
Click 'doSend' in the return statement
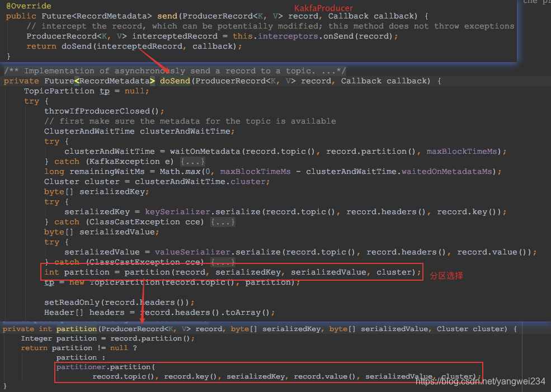tap(77, 46)
